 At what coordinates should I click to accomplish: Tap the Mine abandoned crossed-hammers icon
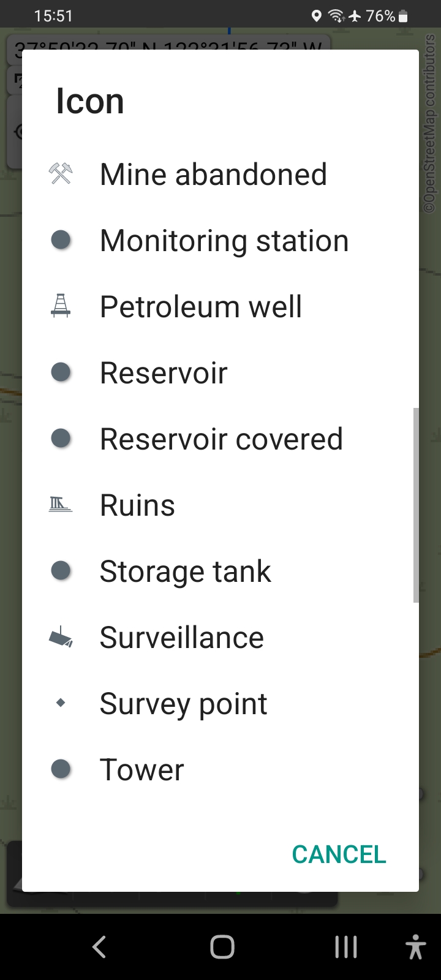pyautogui.click(x=61, y=174)
